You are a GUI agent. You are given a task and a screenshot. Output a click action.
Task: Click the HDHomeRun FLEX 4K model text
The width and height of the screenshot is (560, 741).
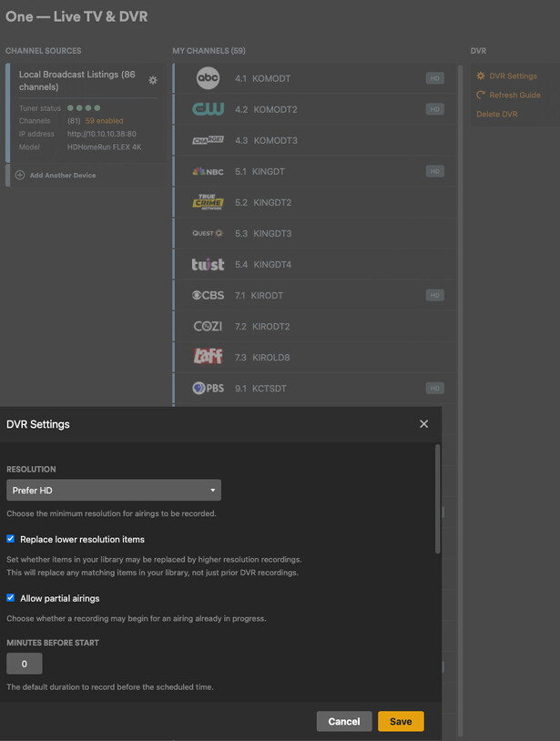click(x=104, y=147)
